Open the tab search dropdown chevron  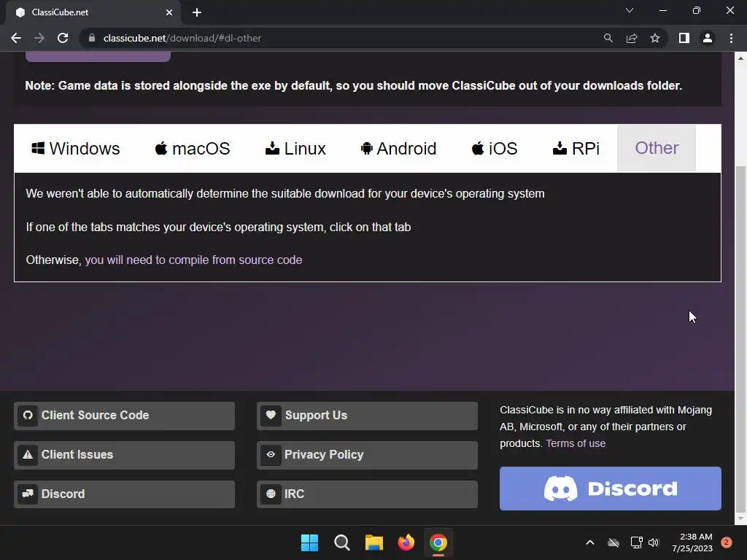click(630, 10)
